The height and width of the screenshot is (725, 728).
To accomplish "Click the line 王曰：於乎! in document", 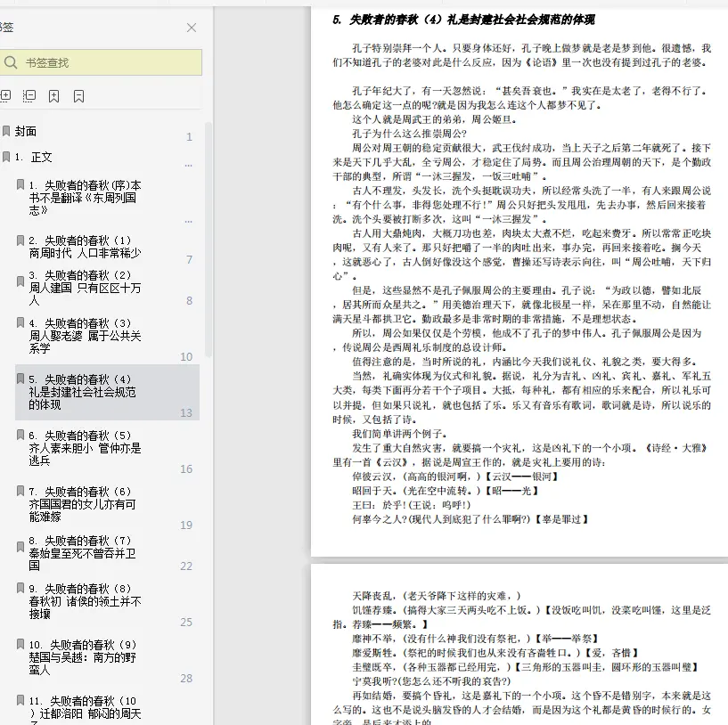I will click(412, 506).
